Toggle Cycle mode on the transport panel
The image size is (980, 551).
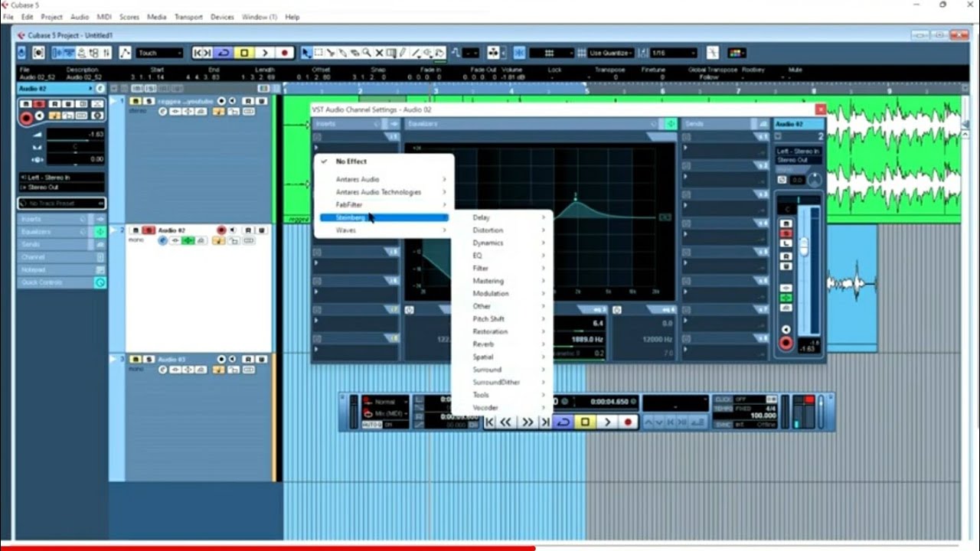pyautogui.click(x=563, y=422)
